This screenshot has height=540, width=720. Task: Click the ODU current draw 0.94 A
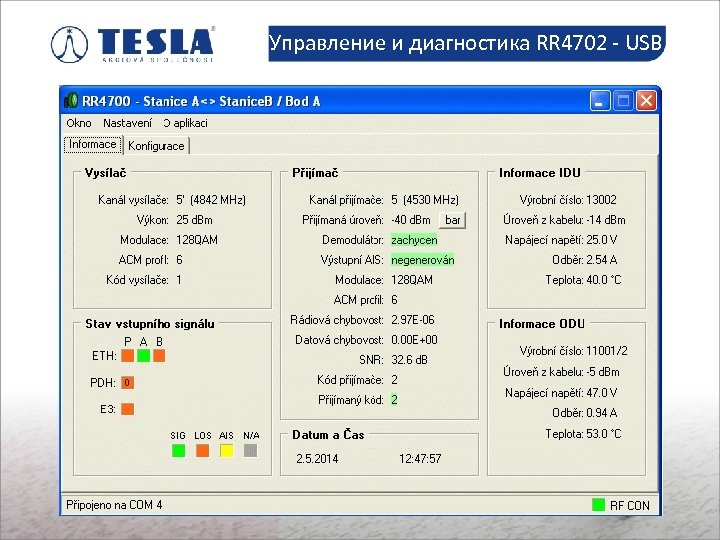point(602,413)
